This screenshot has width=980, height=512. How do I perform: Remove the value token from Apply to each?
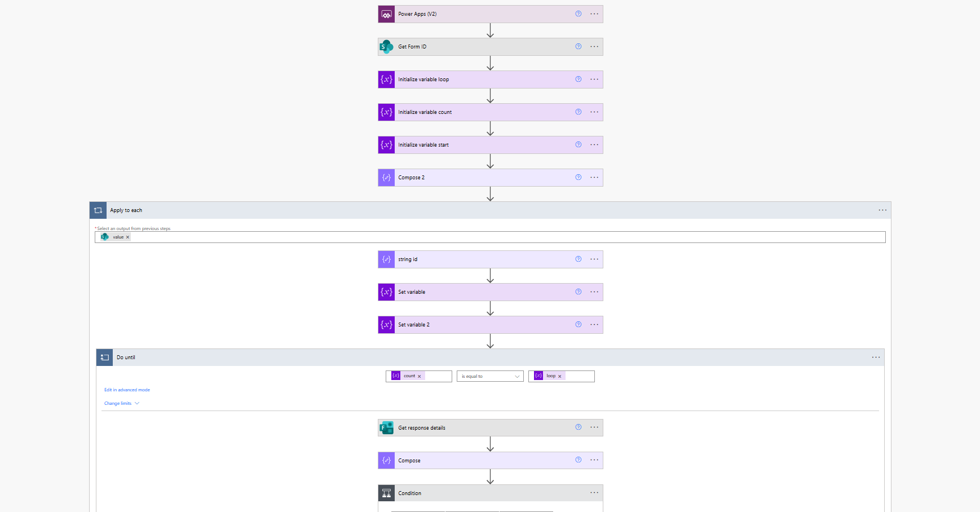(128, 237)
